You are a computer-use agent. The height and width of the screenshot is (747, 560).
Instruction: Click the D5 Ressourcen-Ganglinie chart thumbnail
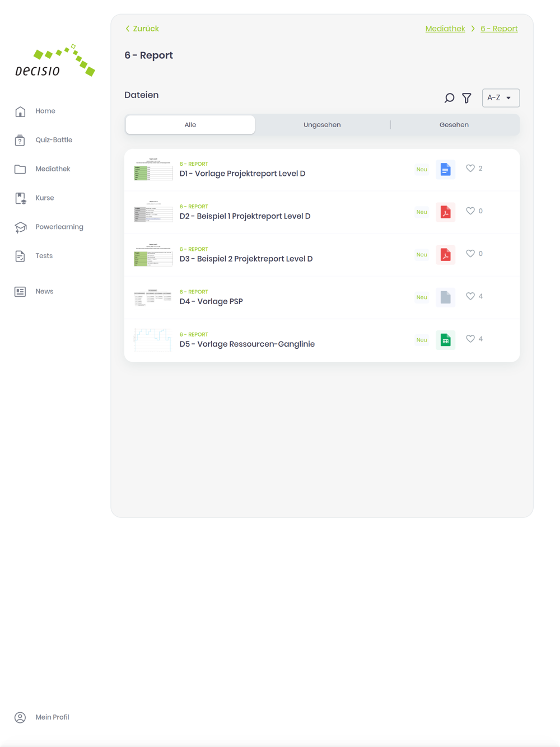pos(152,340)
